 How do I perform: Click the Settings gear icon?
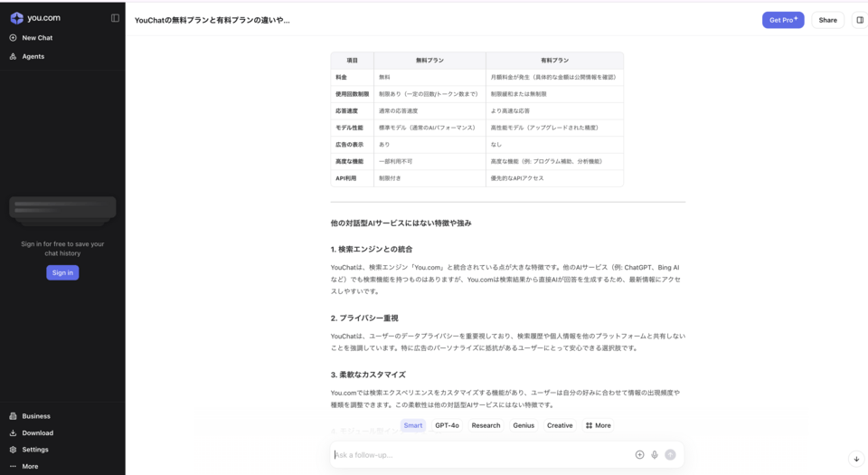click(x=13, y=450)
